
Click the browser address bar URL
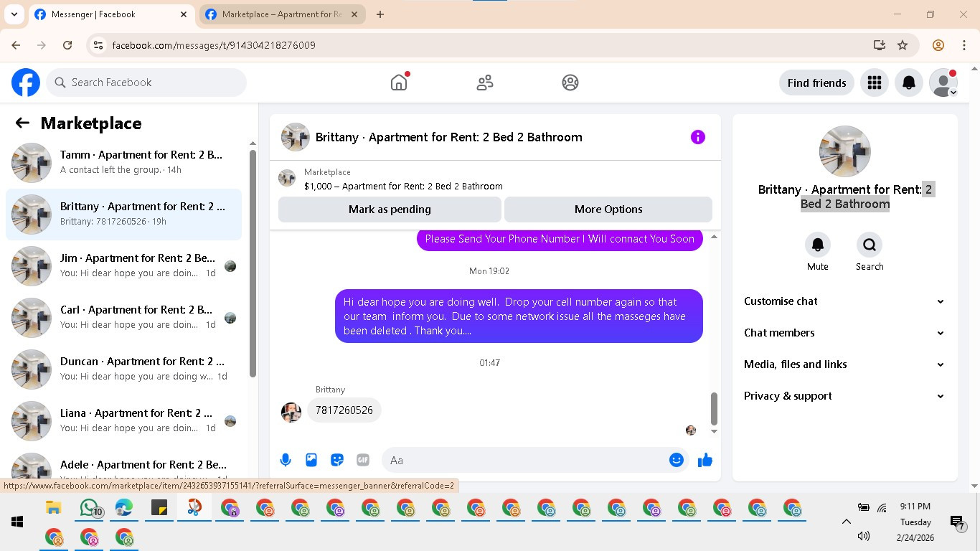pyautogui.click(x=214, y=45)
